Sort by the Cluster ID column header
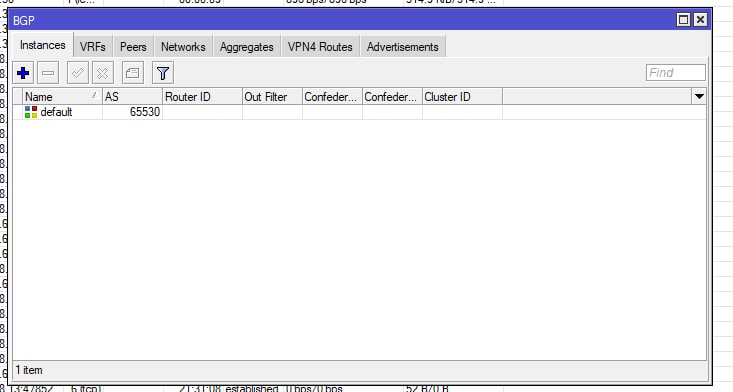 462,97
